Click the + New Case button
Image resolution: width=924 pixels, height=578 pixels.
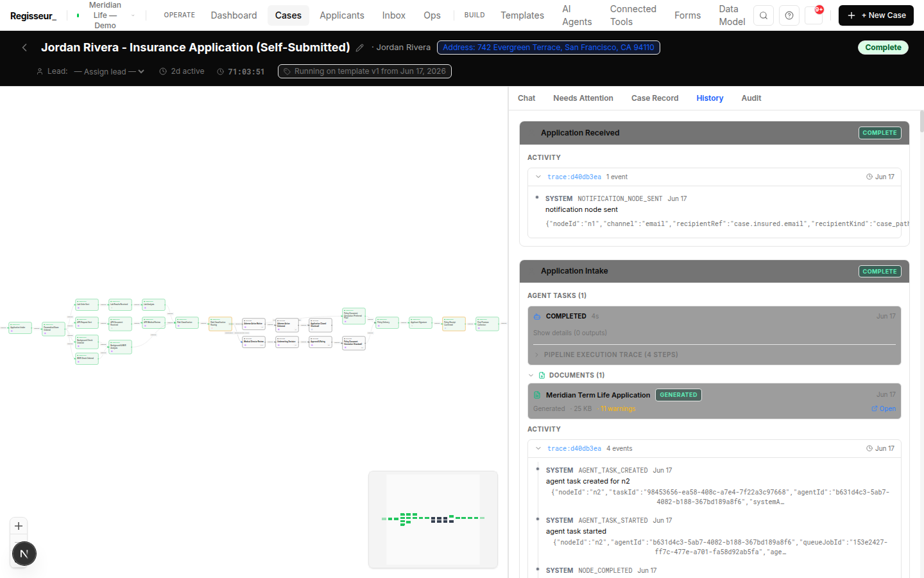(876, 15)
